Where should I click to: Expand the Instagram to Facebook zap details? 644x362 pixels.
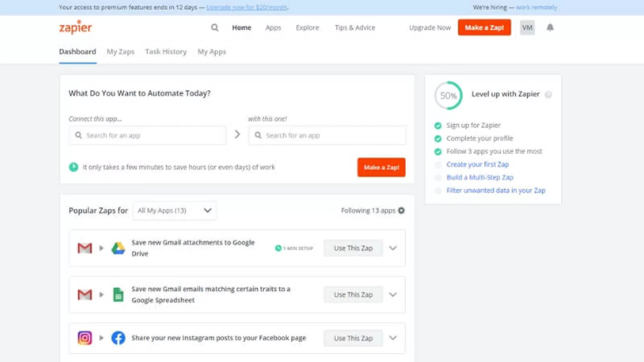(x=393, y=338)
